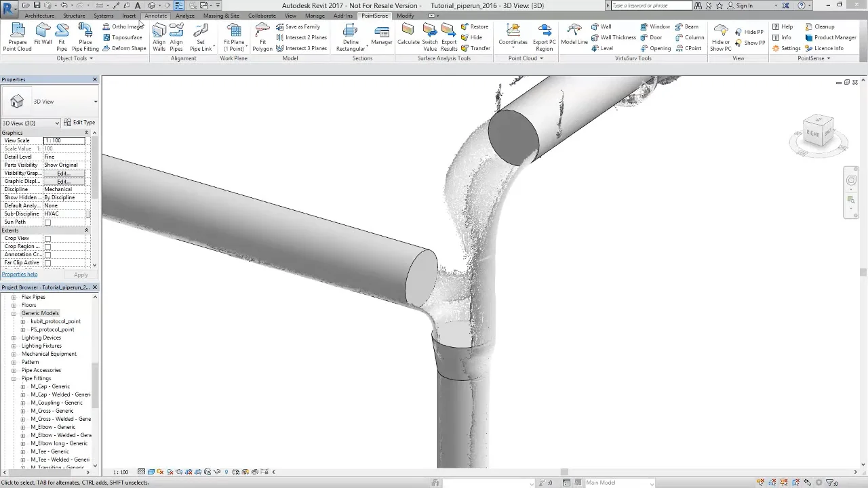Switch to the Massing & Site tab

pos(221,16)
